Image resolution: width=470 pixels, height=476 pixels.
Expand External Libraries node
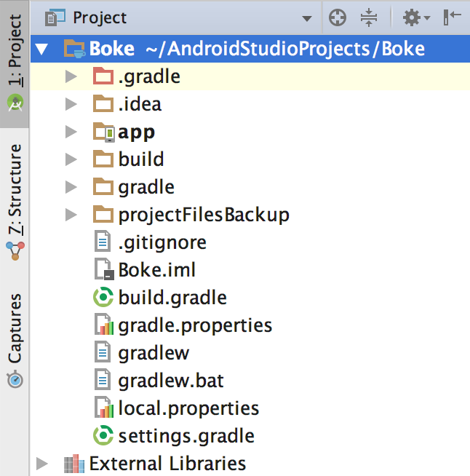tap(42, 464)
